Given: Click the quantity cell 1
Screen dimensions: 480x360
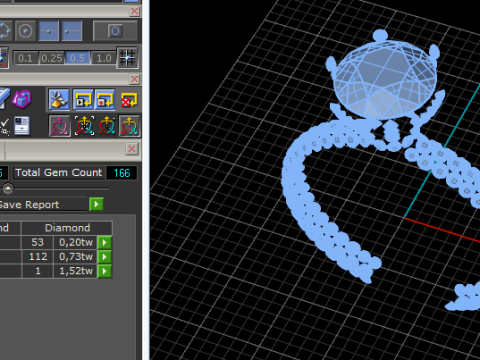Looking at the screenshot, I should click(37, 271).
